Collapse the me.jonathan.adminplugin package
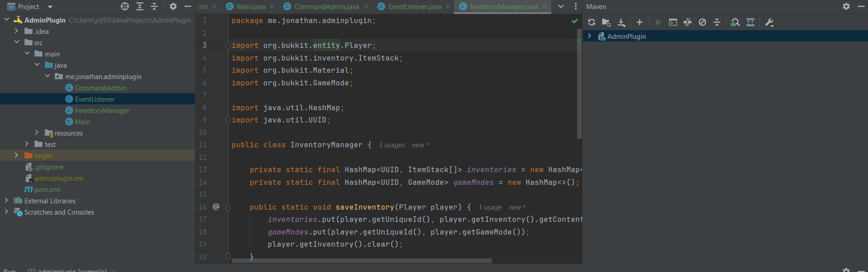This screenshot has width=868, height=272. click(x=47, y=76)
